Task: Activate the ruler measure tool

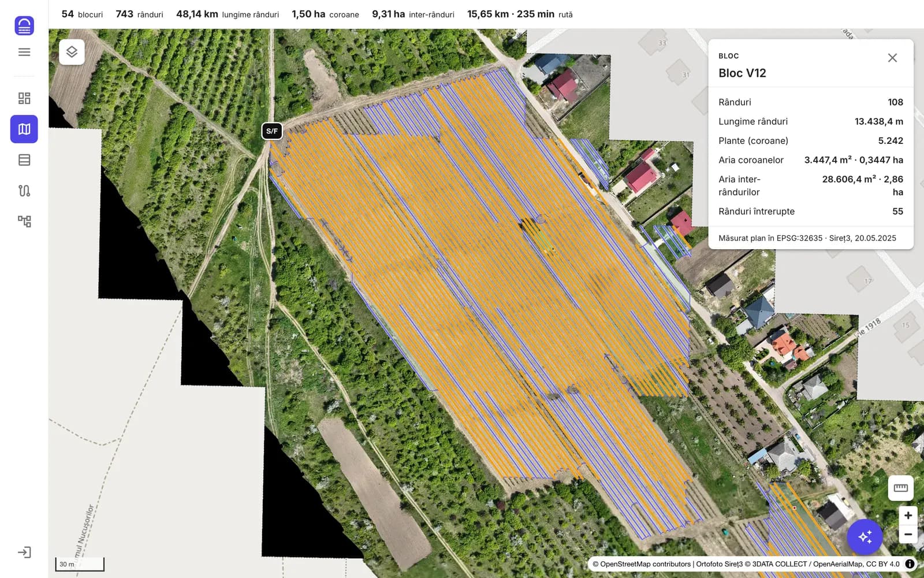Action: tap(901, 488)
